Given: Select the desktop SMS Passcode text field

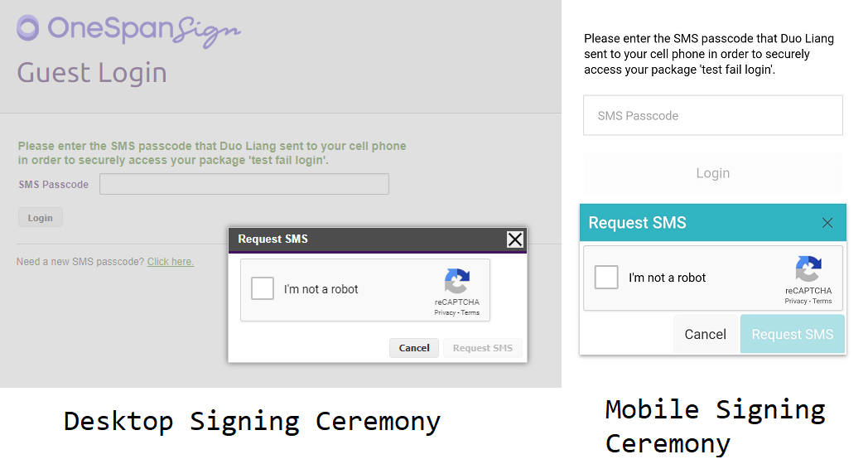Looking at the screenshot, I should (x=244, y=184).
